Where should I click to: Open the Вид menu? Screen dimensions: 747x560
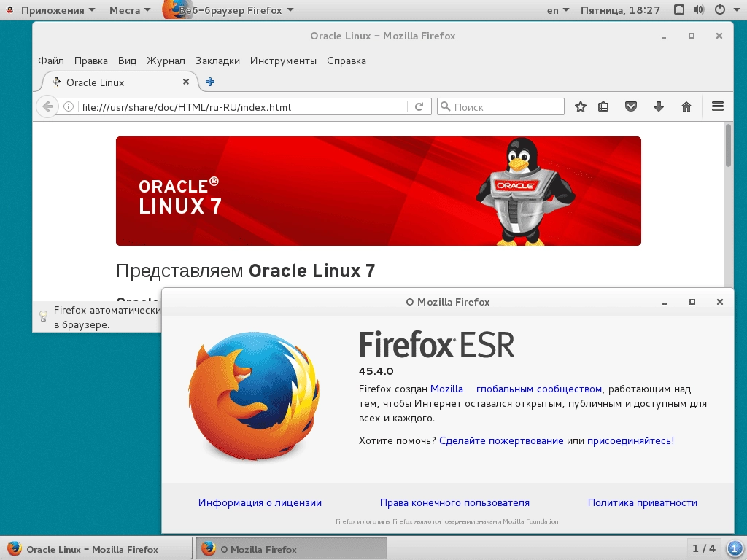[x=127, y=61]
